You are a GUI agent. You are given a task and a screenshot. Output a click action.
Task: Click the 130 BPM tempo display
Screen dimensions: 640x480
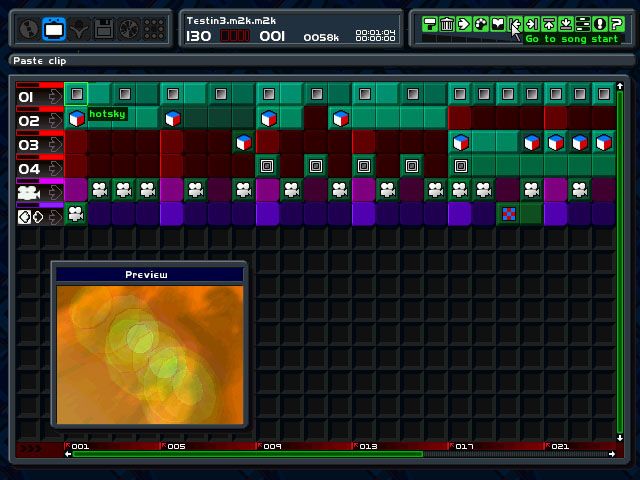click(x=199, y=36)
